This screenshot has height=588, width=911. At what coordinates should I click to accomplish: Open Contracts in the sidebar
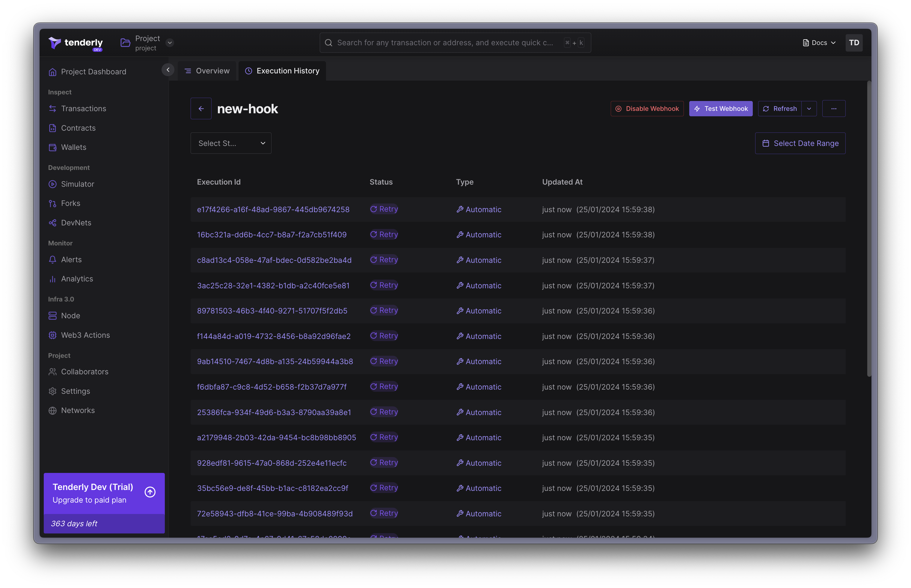click(x=72, y=128)
